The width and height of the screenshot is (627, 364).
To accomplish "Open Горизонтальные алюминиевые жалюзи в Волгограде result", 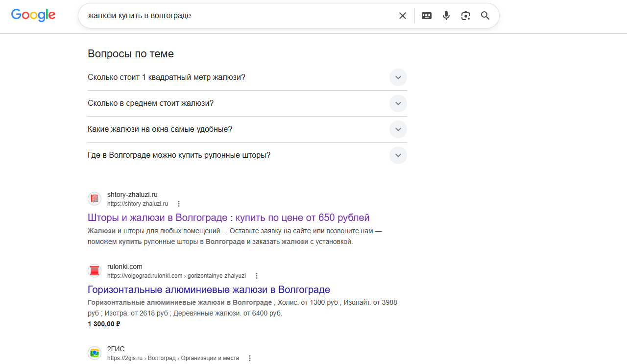I will pyautogui.click(x=209, y=290).
